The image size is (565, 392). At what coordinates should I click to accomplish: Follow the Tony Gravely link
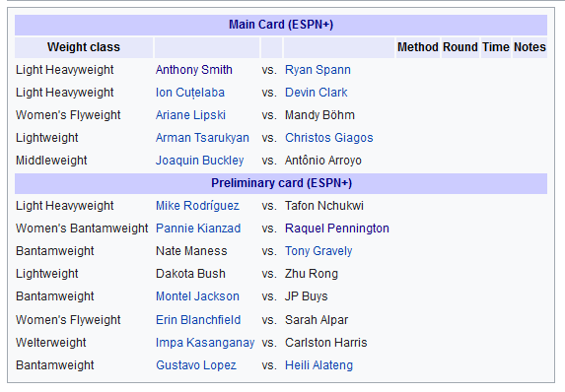(318, 251)
